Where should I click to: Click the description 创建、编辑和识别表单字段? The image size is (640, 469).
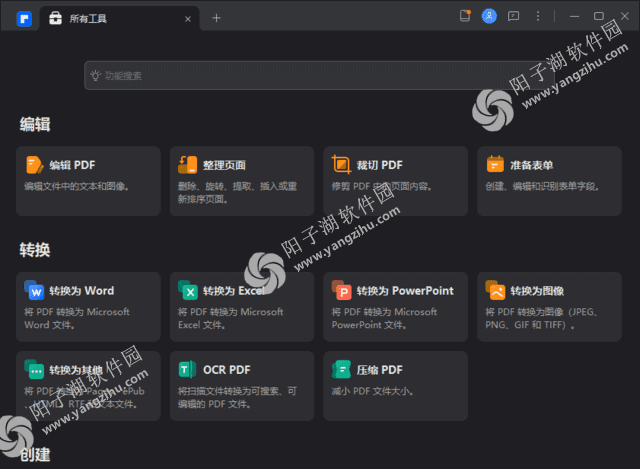(543, 187)
